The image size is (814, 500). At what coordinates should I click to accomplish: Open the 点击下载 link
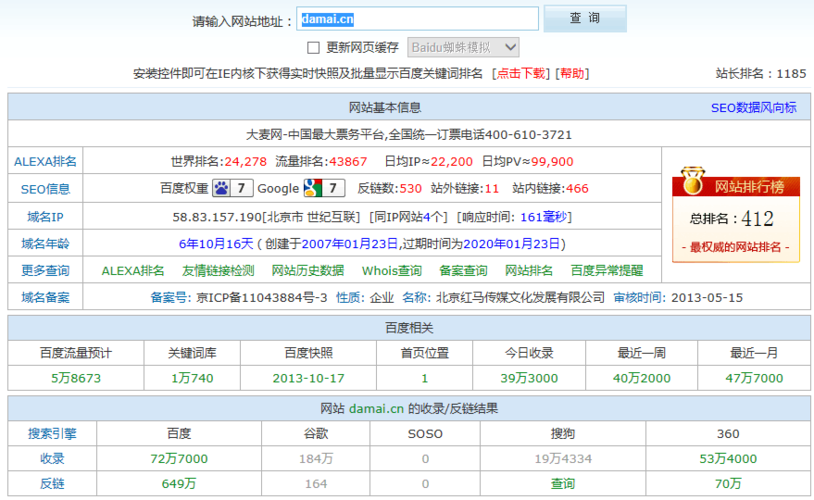(521, 73)
